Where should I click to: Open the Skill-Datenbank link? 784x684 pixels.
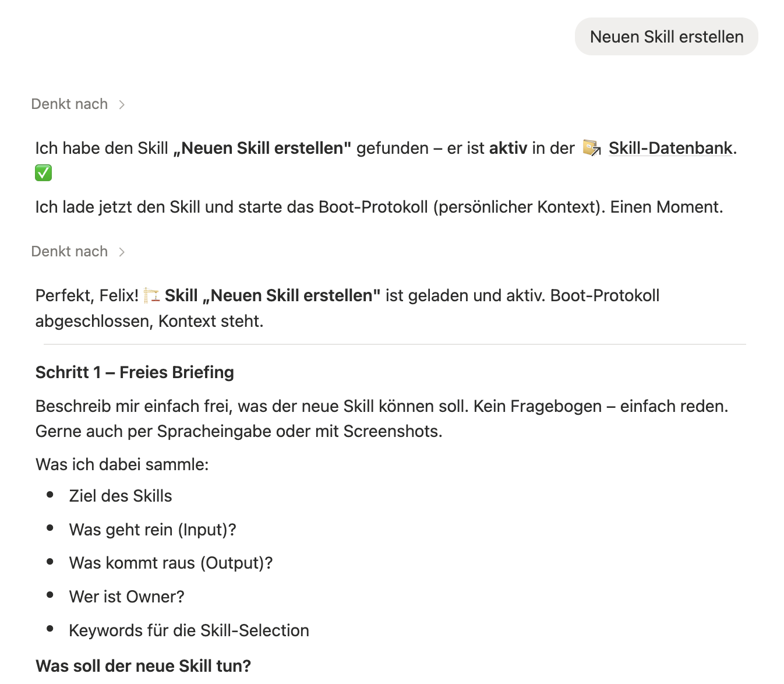click(x=670, y=148)
